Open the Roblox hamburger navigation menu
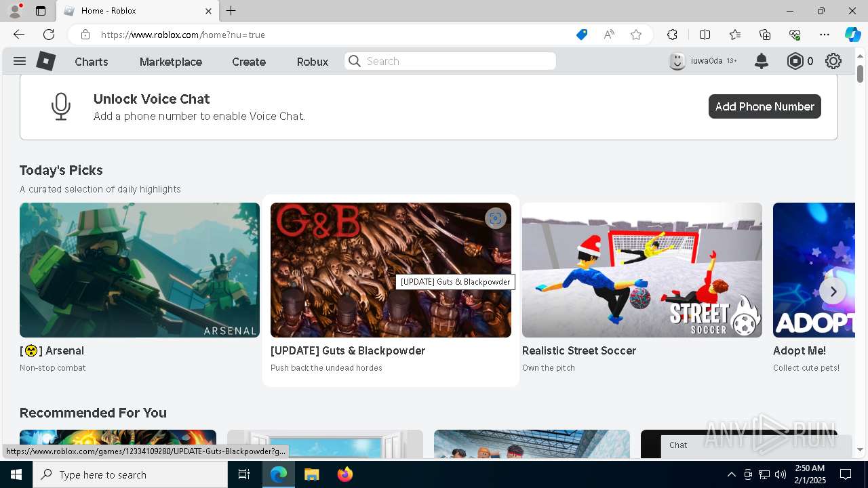The image size is (868, 488). coord(20,61)
